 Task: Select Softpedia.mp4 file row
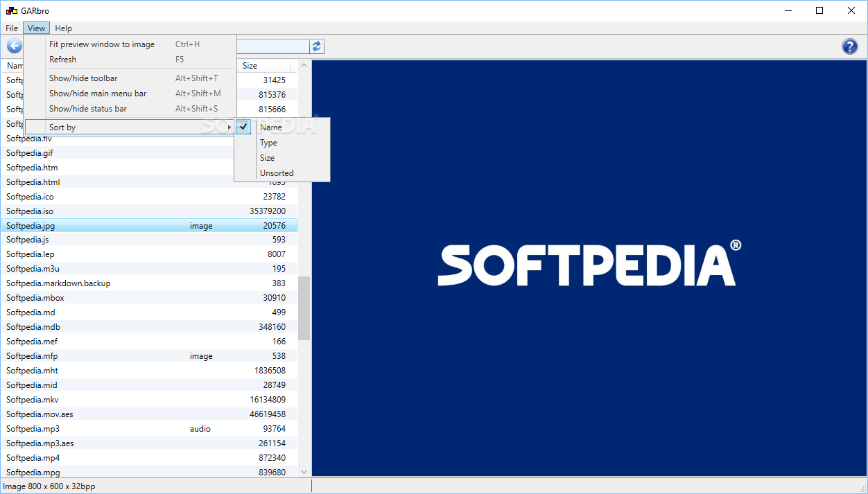coord(149,458)
